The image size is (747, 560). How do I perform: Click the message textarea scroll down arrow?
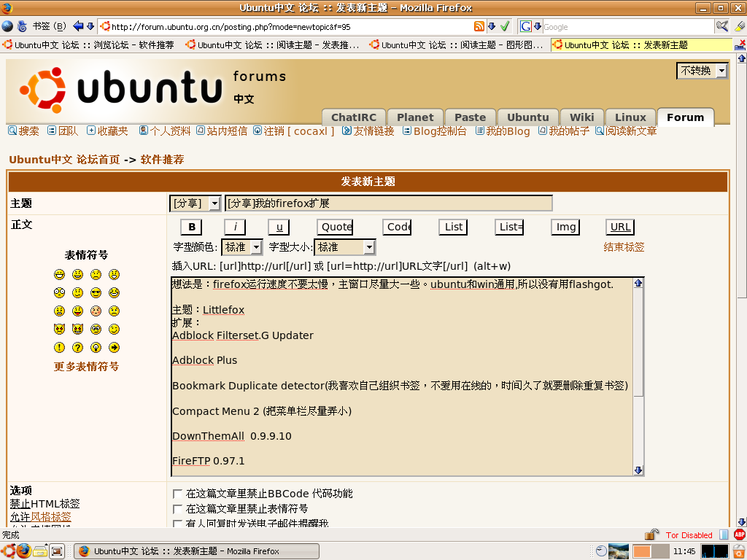tap(638, 470)
